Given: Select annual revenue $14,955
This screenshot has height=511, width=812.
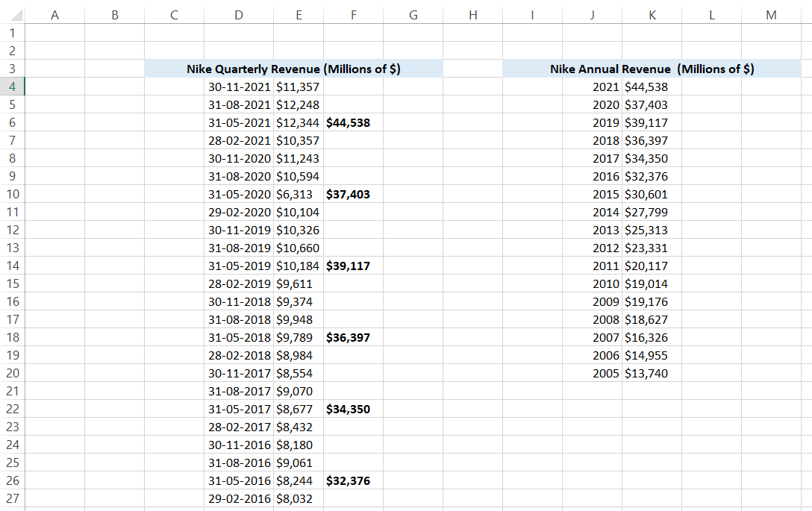Looking at the screenshot, I should point(652,356).
